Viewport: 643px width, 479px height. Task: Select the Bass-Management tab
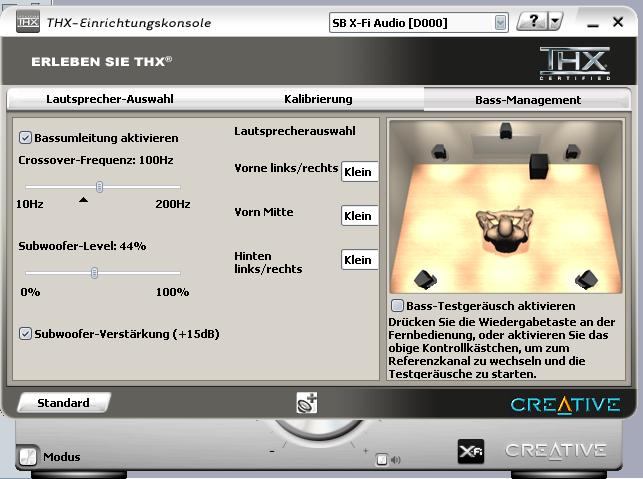pyautogui.click(x=527, y=100)
